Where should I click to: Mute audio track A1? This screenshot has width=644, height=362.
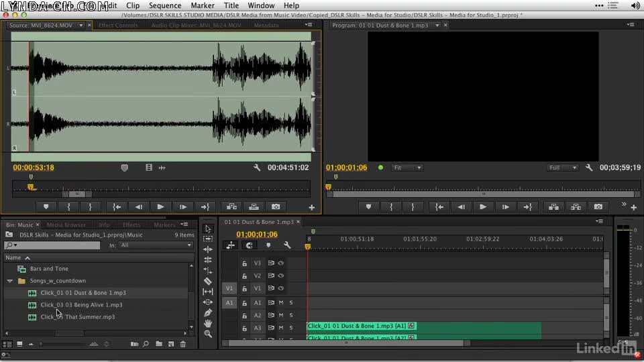pos(281,302)
